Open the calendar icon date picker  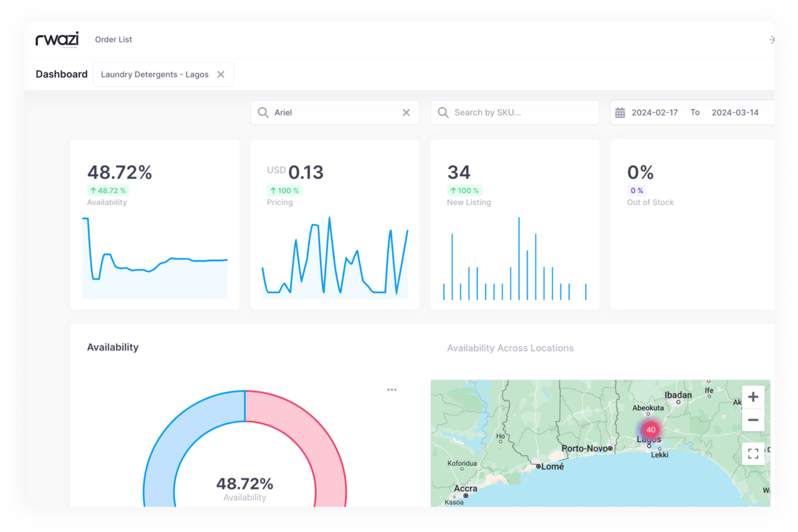(620, 112)
